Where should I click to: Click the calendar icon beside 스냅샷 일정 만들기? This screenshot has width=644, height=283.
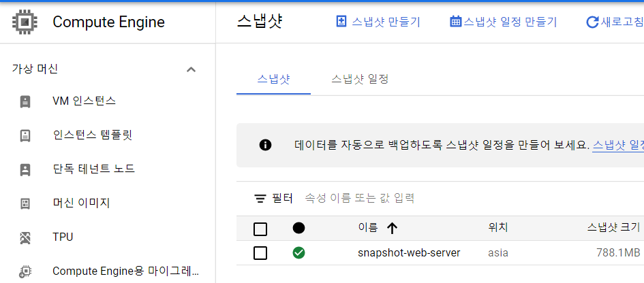coord(456,21)
